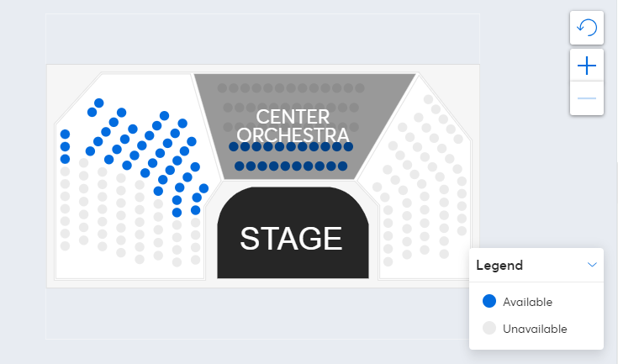Click topmost unavailable seat in right section
Viewport: 618px width, 364px height.
429,100
